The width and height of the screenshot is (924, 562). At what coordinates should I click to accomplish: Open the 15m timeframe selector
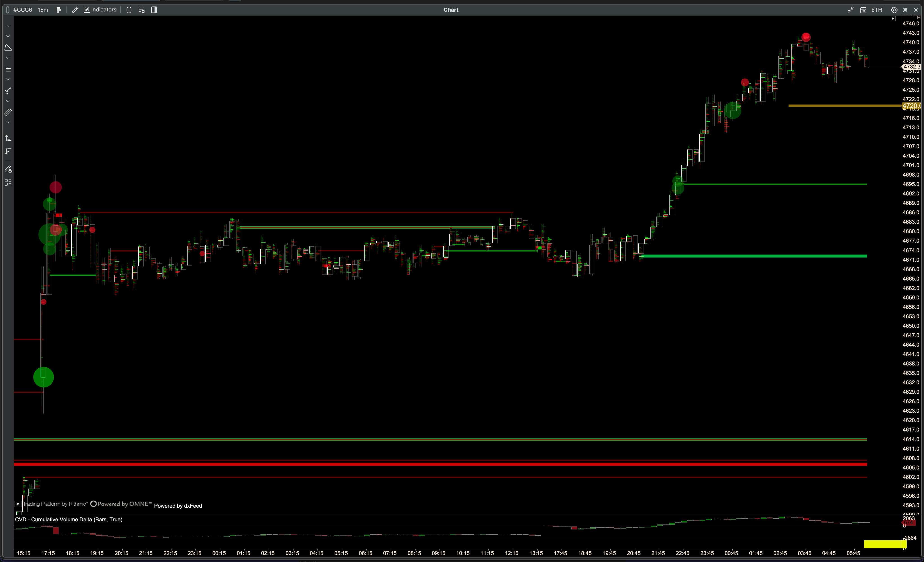pos(43,10)
